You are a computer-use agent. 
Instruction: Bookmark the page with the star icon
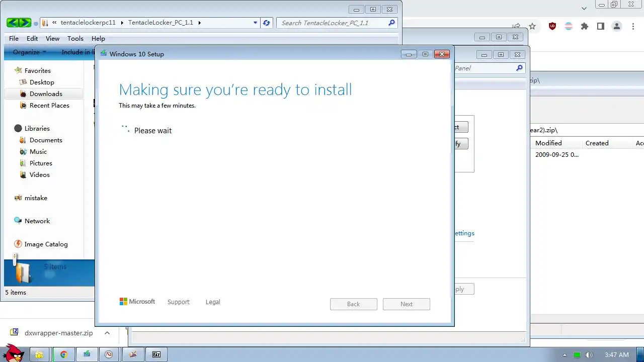pos(532,26)
